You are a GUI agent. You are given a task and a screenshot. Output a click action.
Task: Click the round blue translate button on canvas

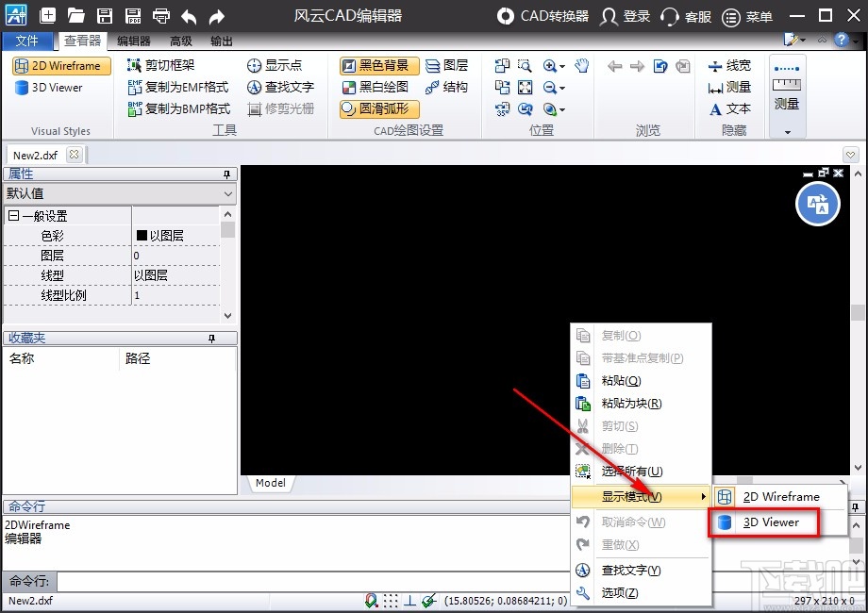818,204
